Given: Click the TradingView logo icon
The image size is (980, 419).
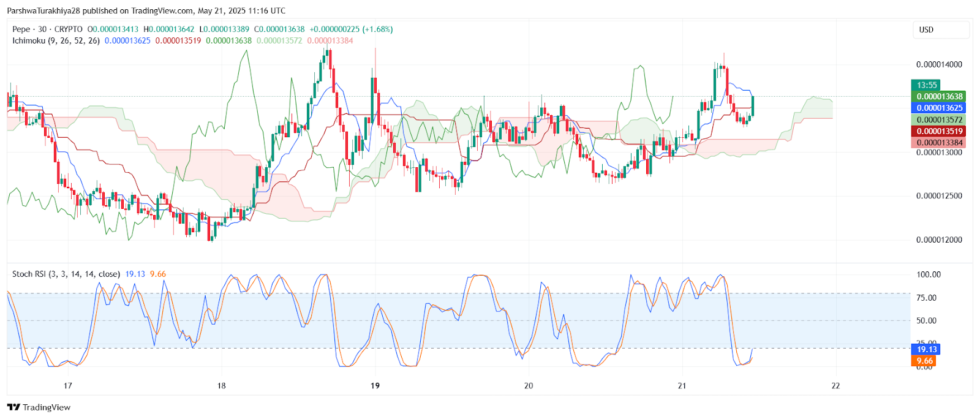Looking at the screenshot, I should pyautogui.click(x=13, y=407).
